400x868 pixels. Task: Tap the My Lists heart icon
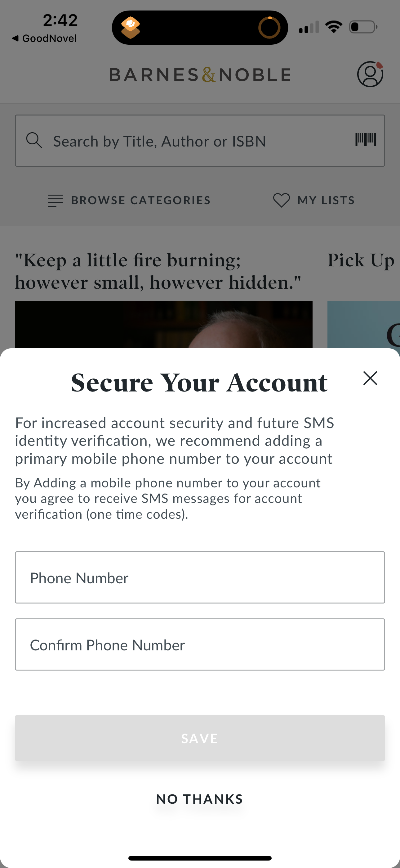(281, 200)
